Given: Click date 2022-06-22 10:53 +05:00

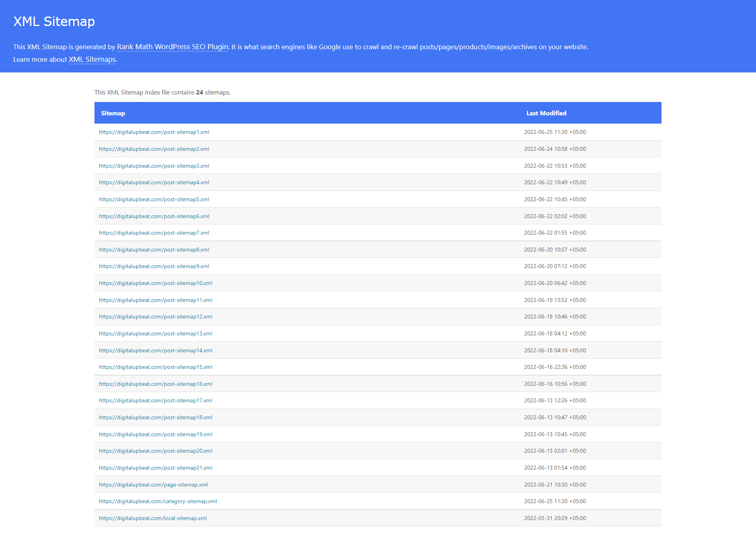Looking at the screenshot, I should click(555, 166).
